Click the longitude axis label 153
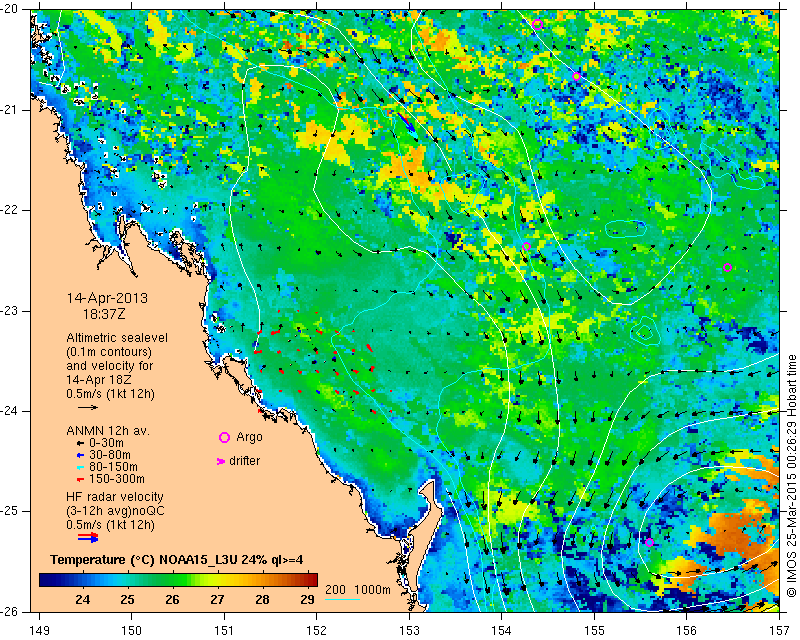 coord(409,631)
